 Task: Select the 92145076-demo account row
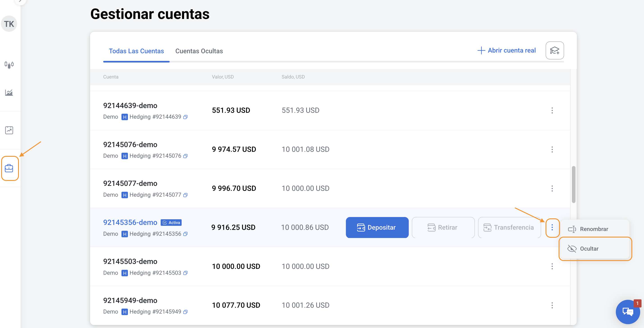click(130, 145)
